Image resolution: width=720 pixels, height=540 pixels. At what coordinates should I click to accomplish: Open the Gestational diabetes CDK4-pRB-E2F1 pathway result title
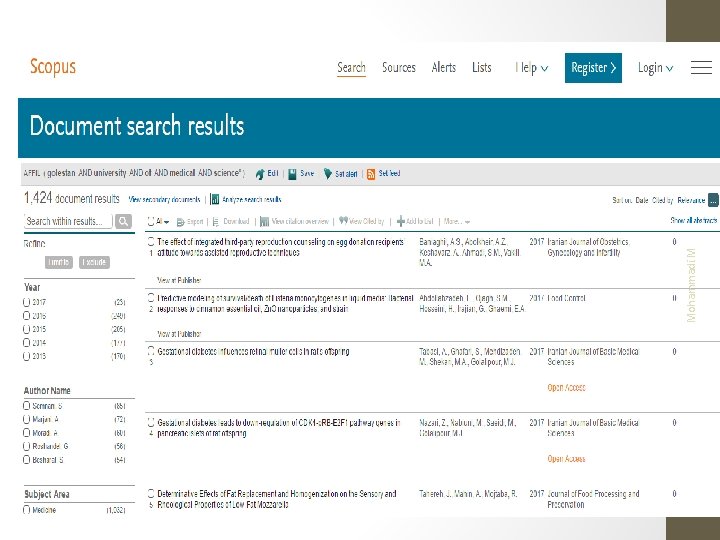coord(279,428)
